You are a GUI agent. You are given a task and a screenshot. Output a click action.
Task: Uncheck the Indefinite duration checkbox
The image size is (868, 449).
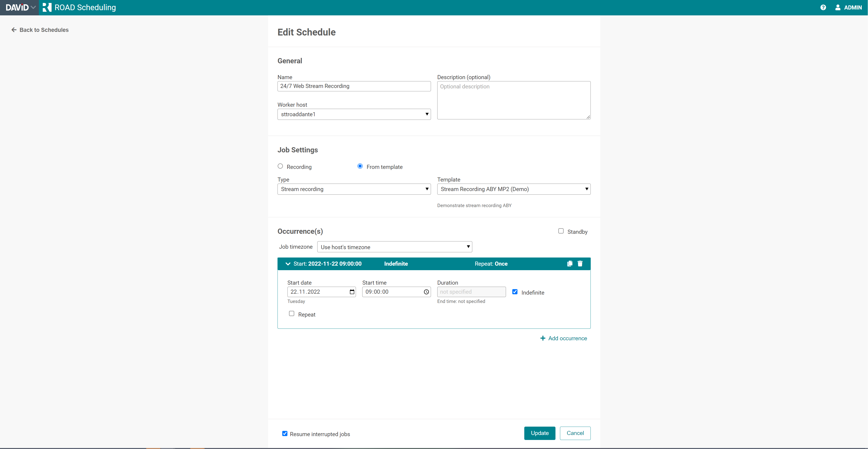(515, 292)
